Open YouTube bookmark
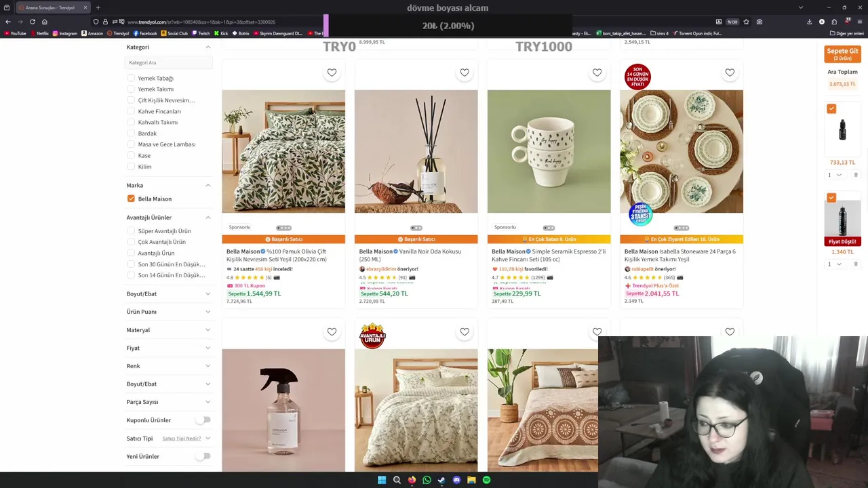The height and width of the screenshot is (488, 868). coord(15,33)
